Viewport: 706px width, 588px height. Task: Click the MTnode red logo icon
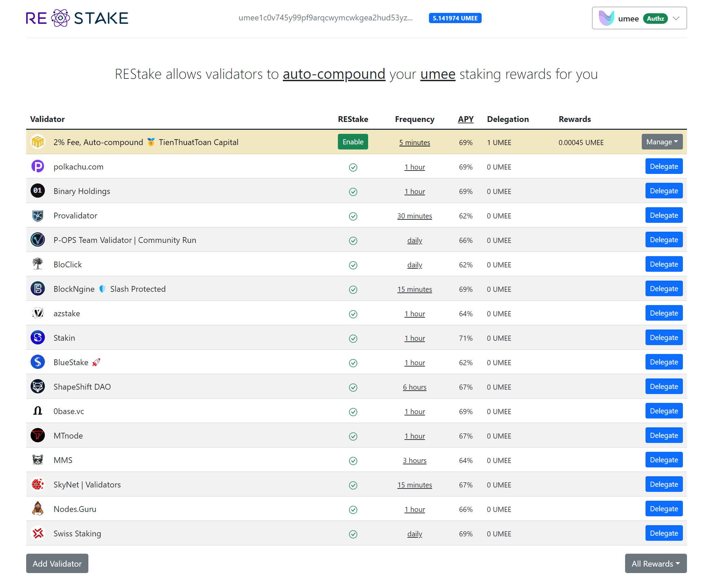(38, 435)
